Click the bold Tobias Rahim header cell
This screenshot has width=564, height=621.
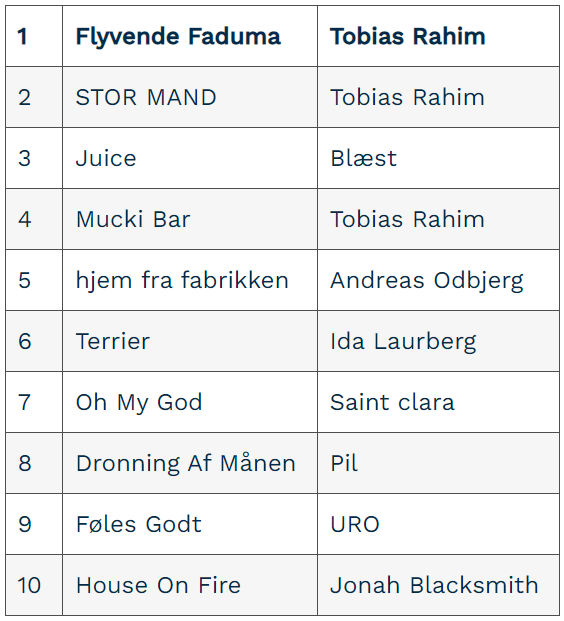(x=438, y=36)
